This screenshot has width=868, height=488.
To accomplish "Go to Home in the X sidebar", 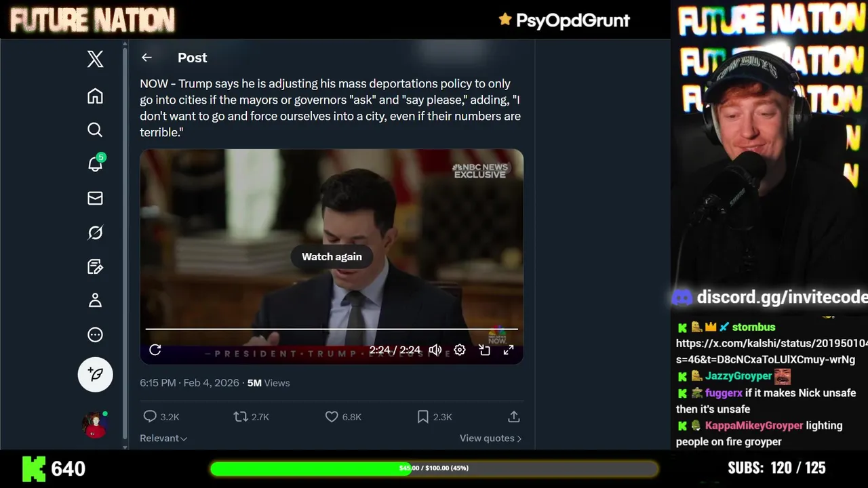I will [x=95, y=96].
